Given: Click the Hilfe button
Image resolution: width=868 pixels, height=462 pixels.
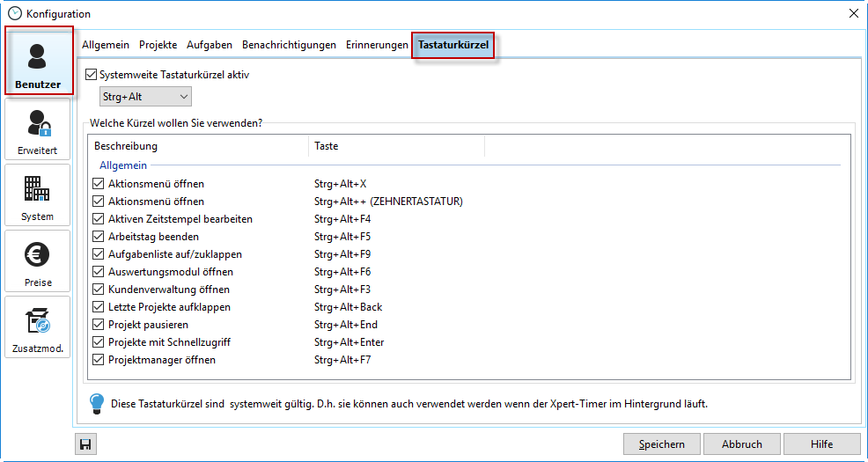Looking at the screenshot, I should click(x=821, y=444).
